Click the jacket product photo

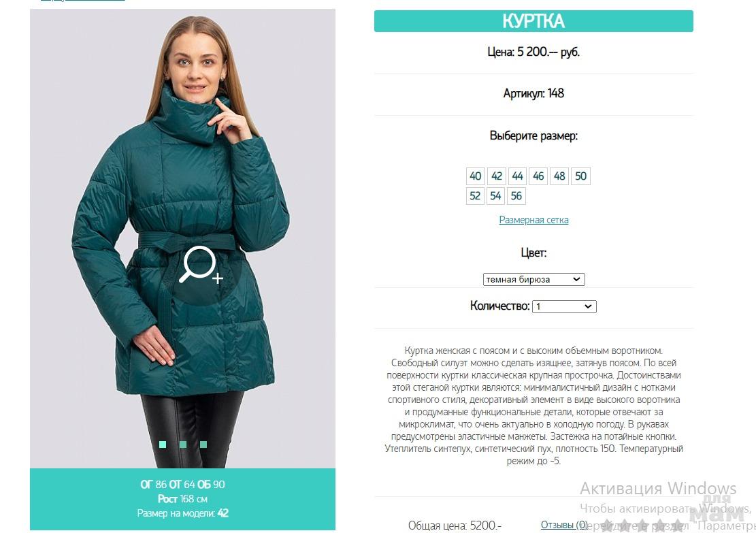coord(183,238)
